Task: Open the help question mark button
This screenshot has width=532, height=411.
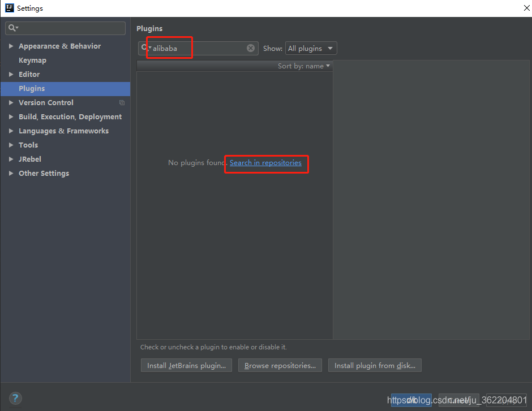Action: coord(15,398)
